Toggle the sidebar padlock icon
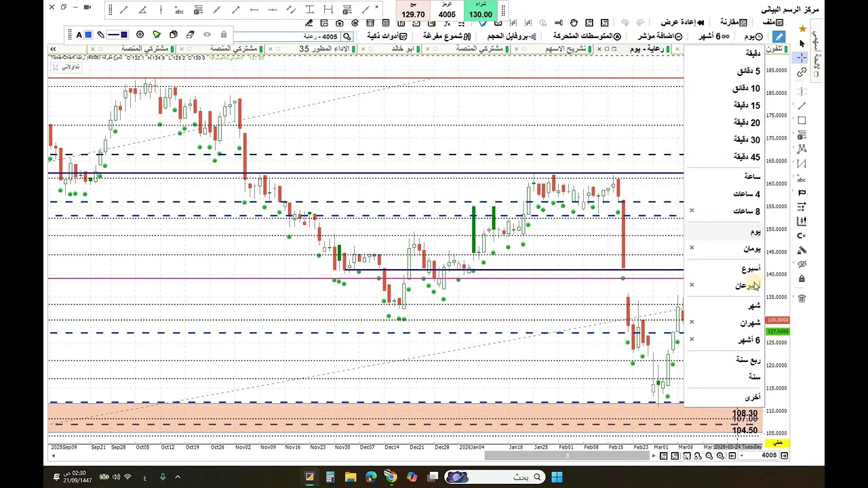 802,279
